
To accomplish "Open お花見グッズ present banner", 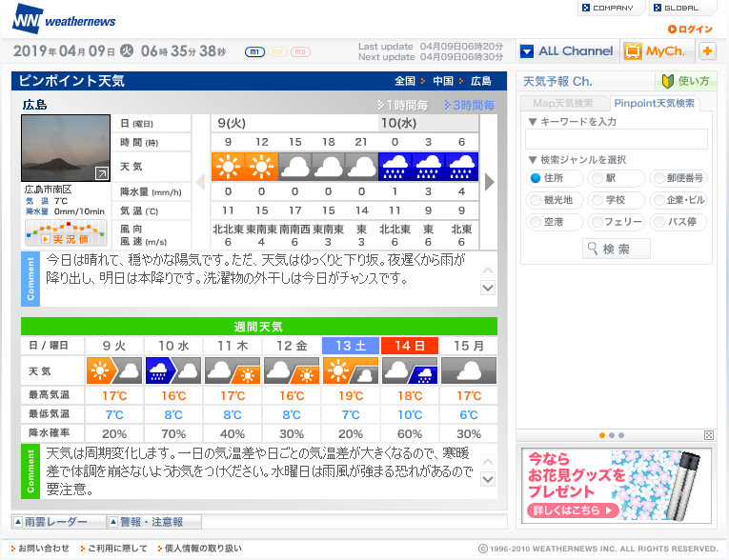I will tap(617, 486).
